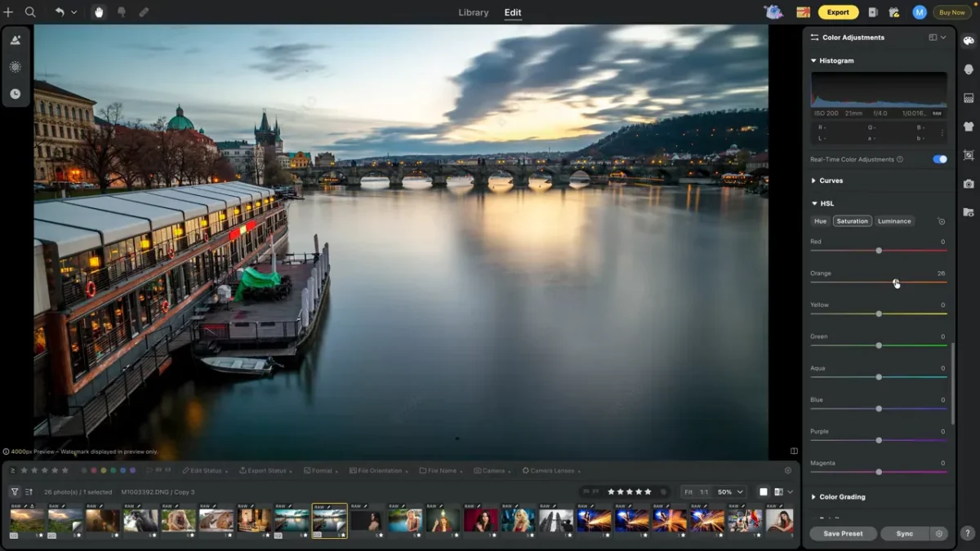Open the Export Status filter dropdown
Screen dimensions: 980x551
[265, 471]
